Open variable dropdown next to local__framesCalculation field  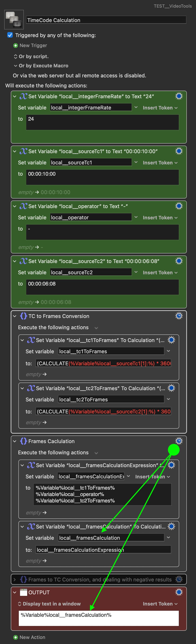168,537
